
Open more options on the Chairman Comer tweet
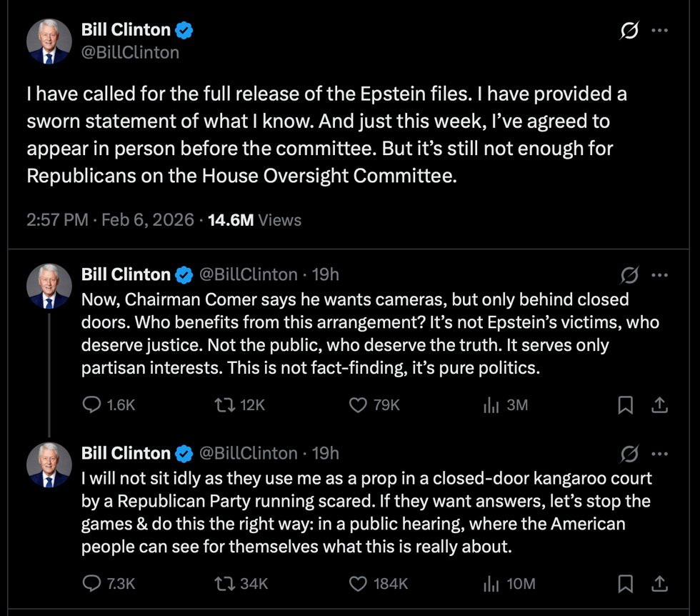(661, 275)
